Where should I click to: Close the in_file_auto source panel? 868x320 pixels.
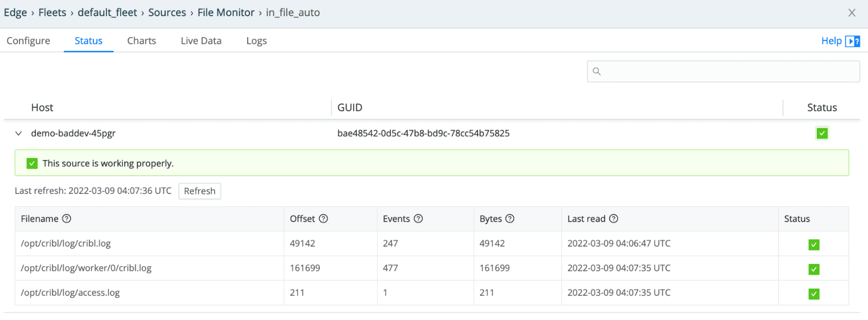(851, 13)
